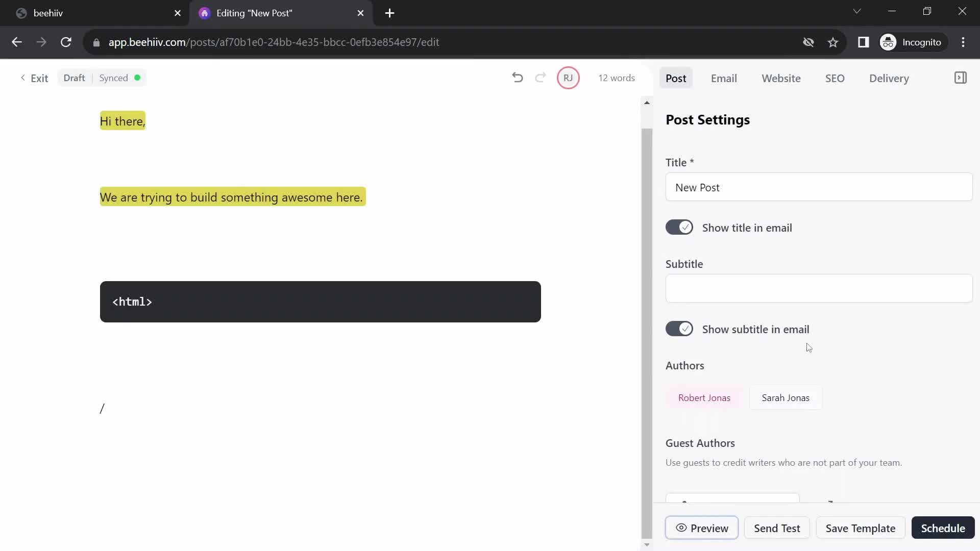Select the Website tab
Viewport: 980px width, 551px height.
tap(781, 79)
